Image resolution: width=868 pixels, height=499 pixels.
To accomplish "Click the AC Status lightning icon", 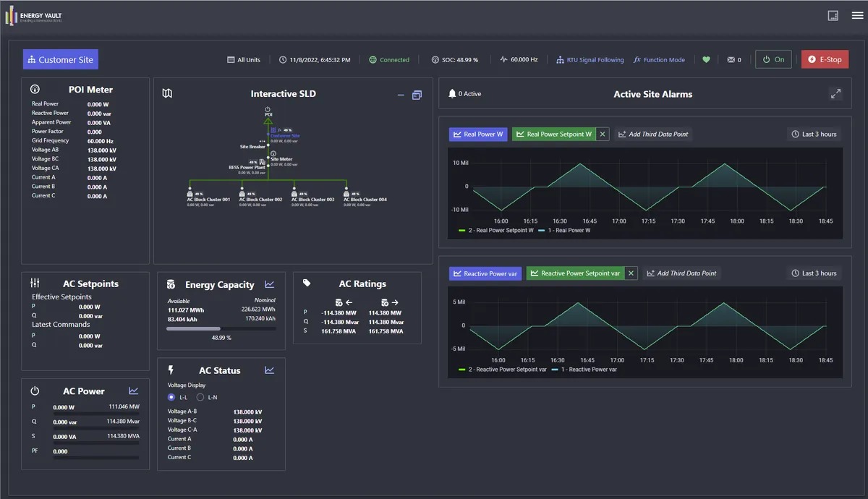I will pyautogui.click(x=171, y=370).
